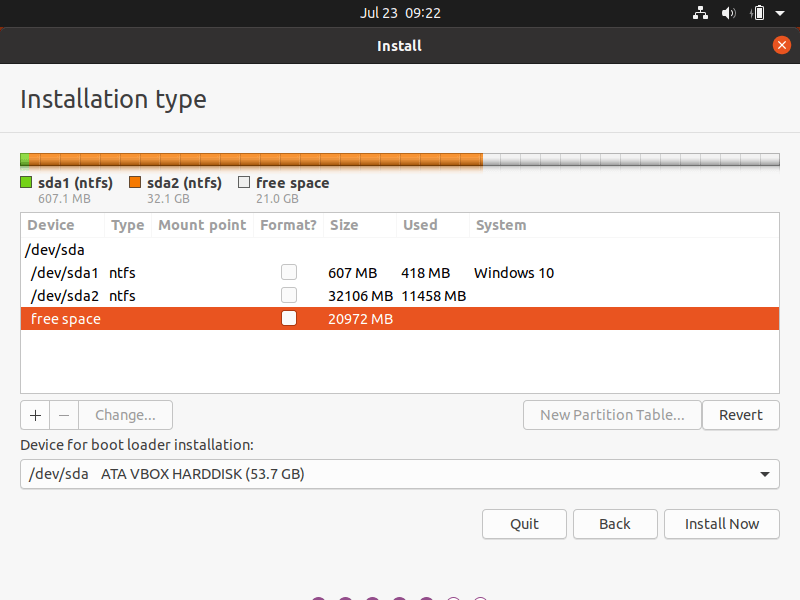Go Back to previous step
Image resolution: width=800 pixels, height=600 pixels.
click(x=615, y=524)
